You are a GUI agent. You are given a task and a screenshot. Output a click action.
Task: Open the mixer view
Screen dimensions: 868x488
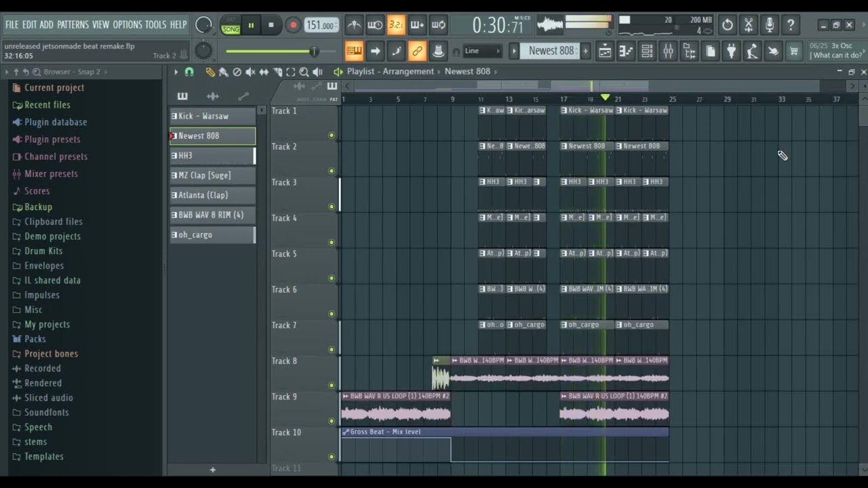coord(668,51)
